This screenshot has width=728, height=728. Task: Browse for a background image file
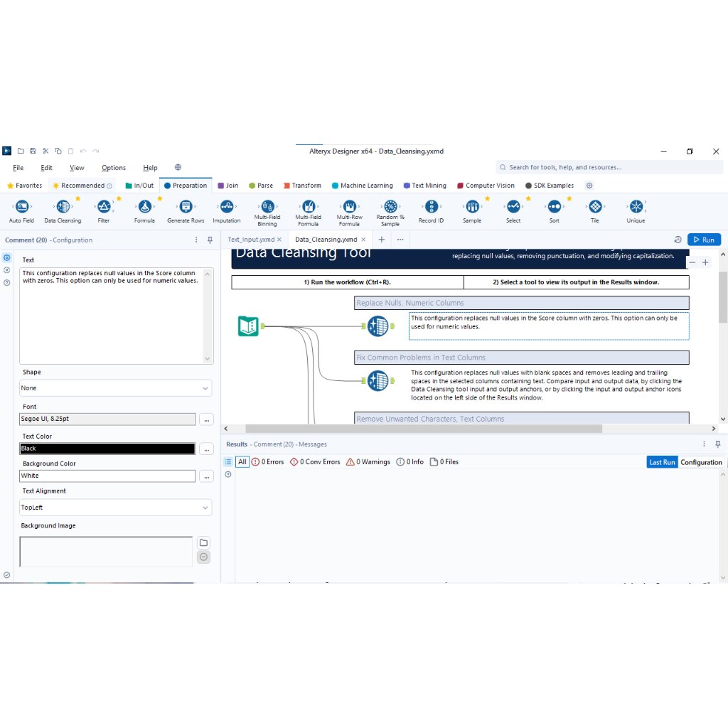click(x=203, y=542)
